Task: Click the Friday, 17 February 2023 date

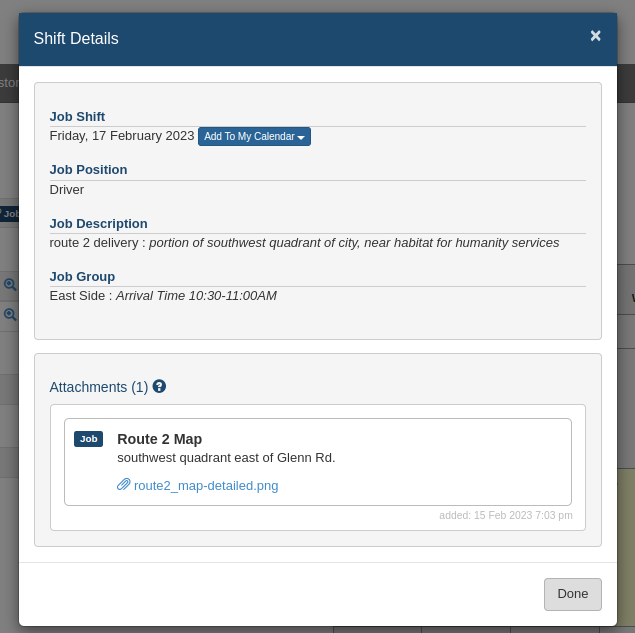Action: (x=122, y=136)
